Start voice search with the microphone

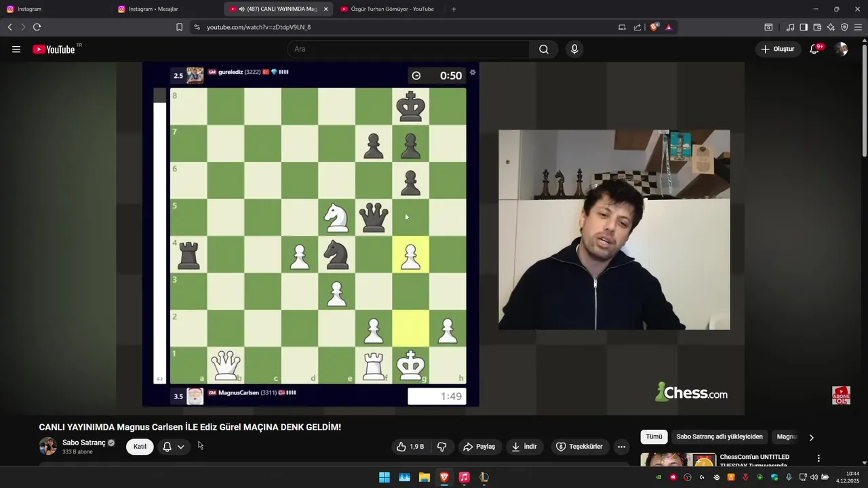tap(574, 49)
